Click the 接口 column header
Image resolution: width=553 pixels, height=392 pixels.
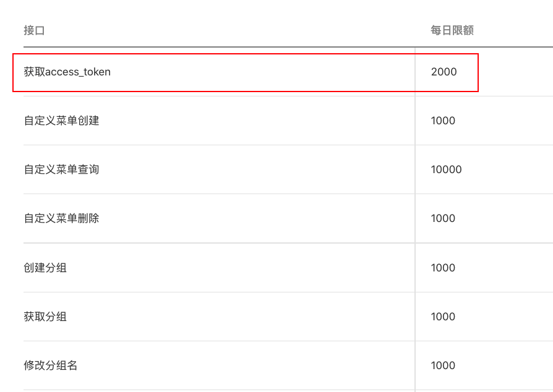pyautogui.click(x=34, y=30)
